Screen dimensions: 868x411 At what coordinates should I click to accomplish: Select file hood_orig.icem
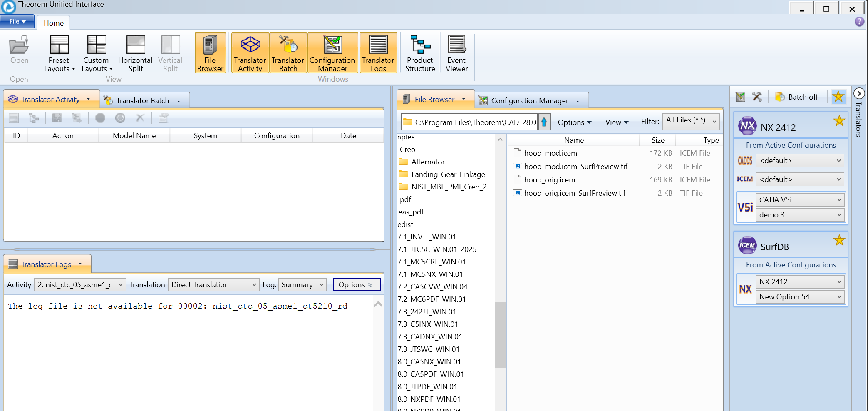click(550, 180)
